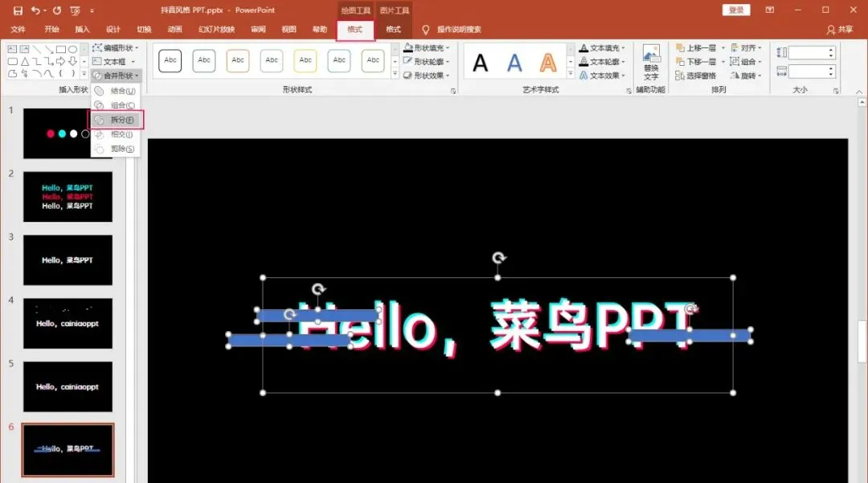Select the left brace shape
868x483 pixels.
pos(61,73)
